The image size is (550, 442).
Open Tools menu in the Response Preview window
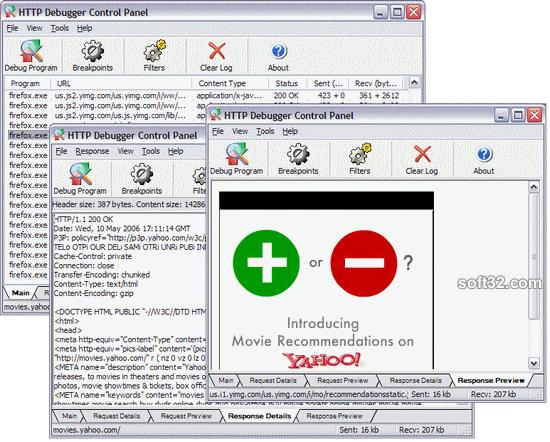click(265, 131)
